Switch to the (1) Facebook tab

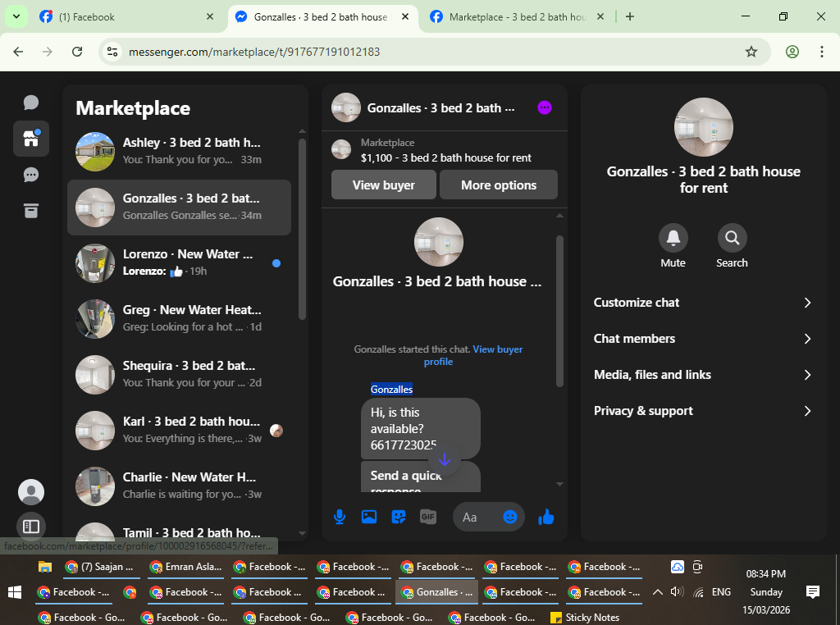[x=126, y=16]
